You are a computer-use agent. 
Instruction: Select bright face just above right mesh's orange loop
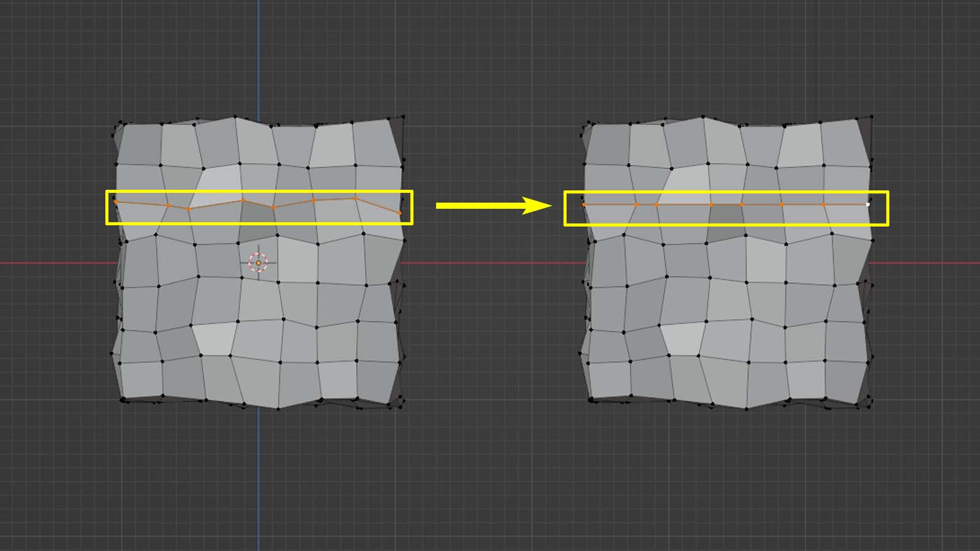point(686,182)
